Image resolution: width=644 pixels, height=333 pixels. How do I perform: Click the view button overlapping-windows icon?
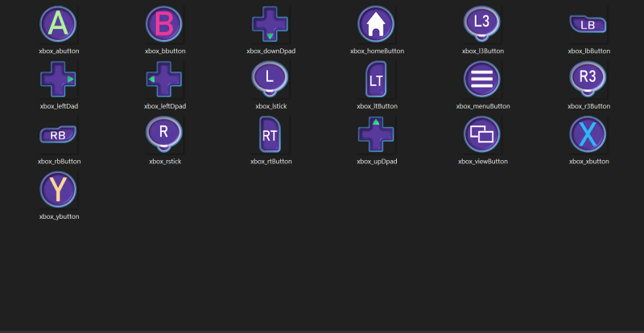[x=481, y=134]
